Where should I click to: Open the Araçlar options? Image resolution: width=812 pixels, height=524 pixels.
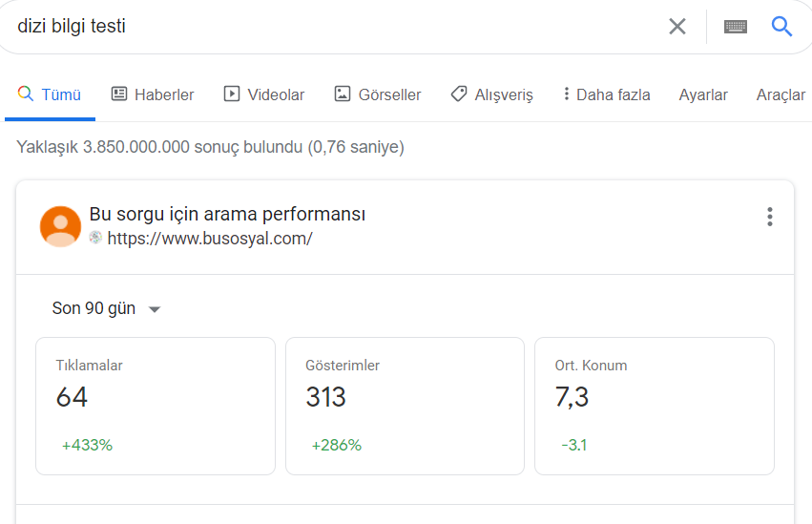tap(781, 94)
